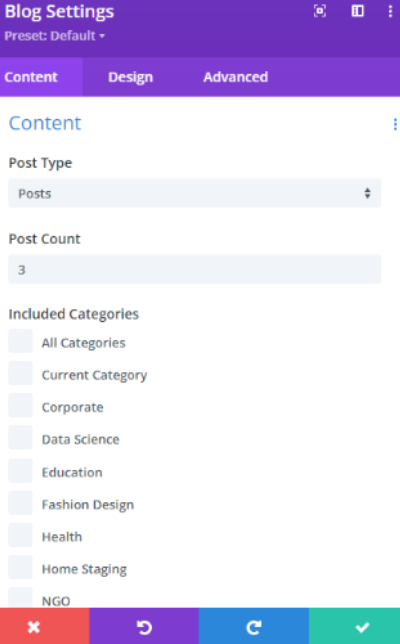The height and width of the screenshot is (644, 400).
Task: Undo the last change
Action: pyautogui.click(x=144, y=626)
